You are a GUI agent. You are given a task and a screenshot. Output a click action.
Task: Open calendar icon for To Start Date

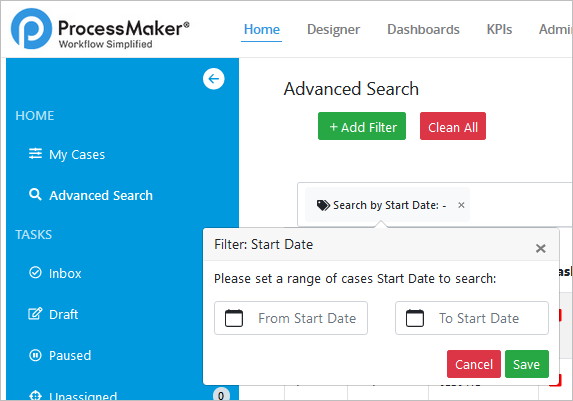(x=415, y=318)
